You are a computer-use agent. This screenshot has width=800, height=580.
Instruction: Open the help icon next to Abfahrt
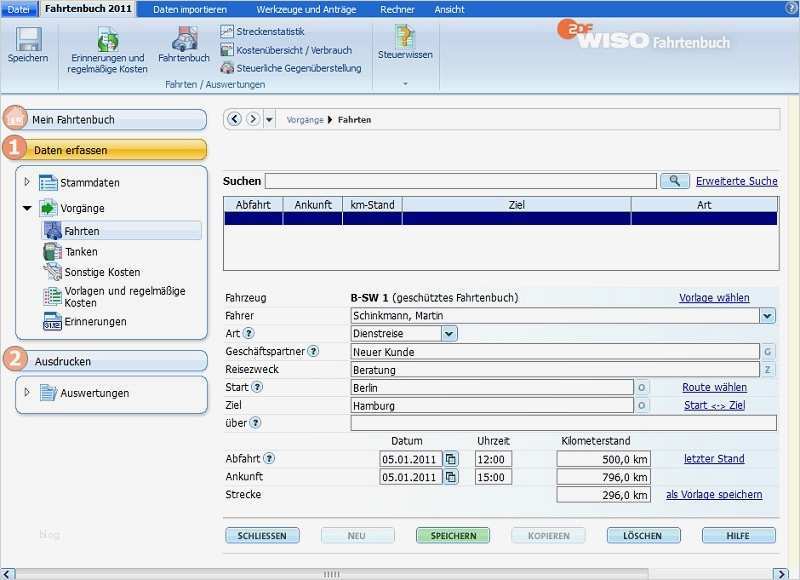[x=269, y=459]
